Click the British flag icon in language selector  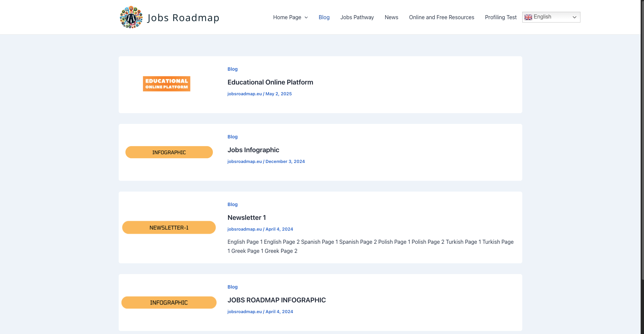528,17
